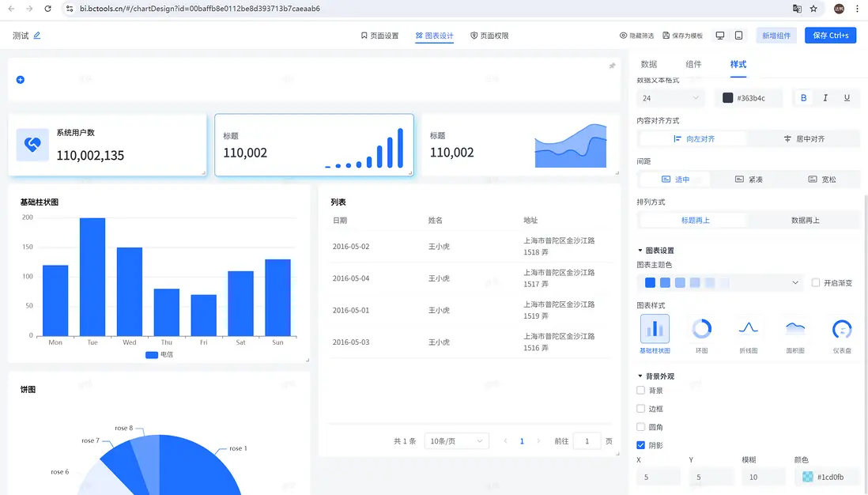Click the edit pencil next to 测试
868x495 pixels.
[37, 36]
